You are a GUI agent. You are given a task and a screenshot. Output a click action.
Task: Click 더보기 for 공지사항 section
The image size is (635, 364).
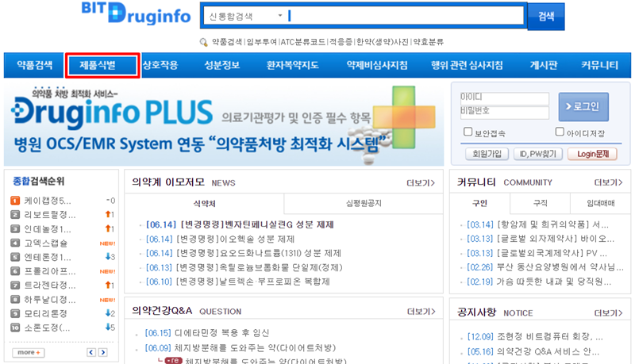click(608, 313)
